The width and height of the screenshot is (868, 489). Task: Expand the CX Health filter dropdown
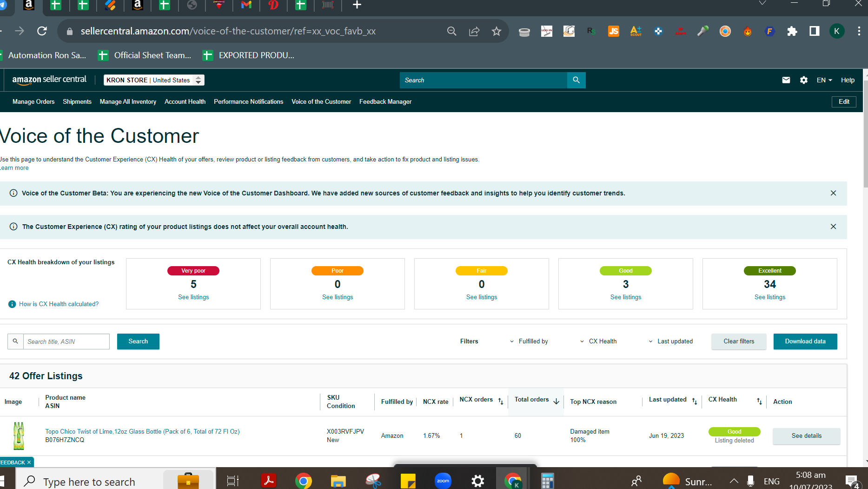click(598, 342)
